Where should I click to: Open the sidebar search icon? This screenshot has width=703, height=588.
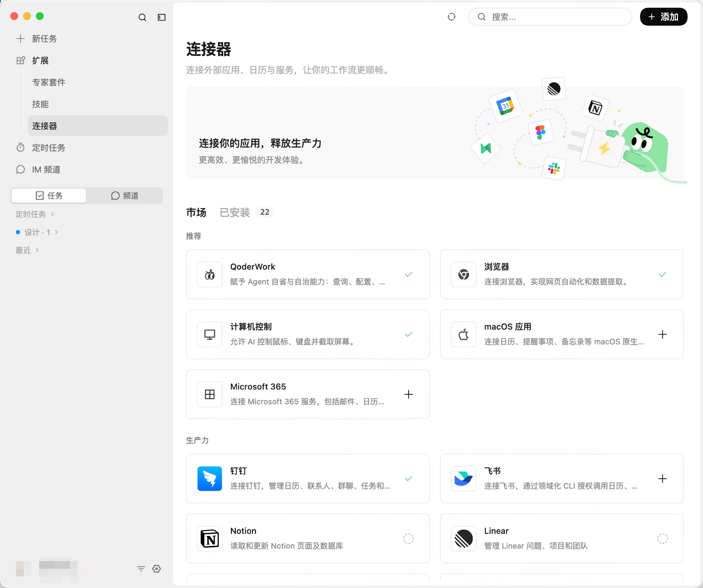pyautogui.click(x=142, y=17)
